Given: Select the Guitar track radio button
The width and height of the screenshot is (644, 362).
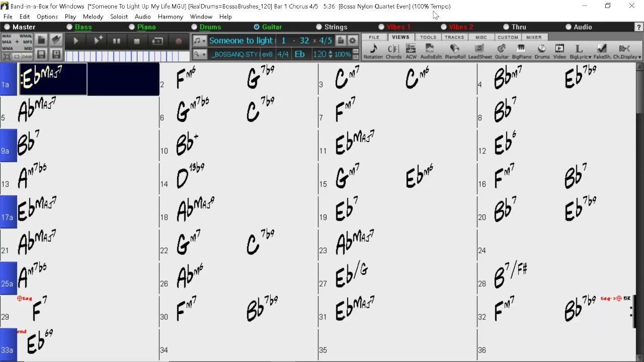Looking at the screenshot, I should click(257, 27).
